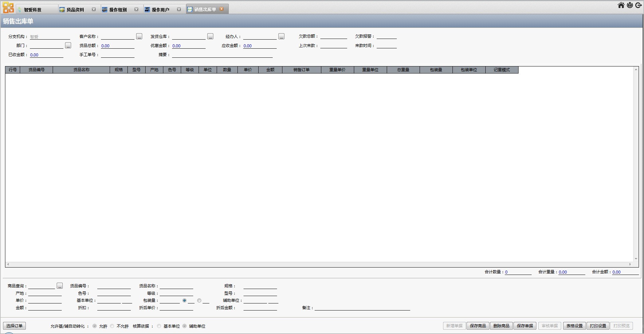Open 表格设置 settings button
This screenshot has height=334, width=644.
[575, 326]
